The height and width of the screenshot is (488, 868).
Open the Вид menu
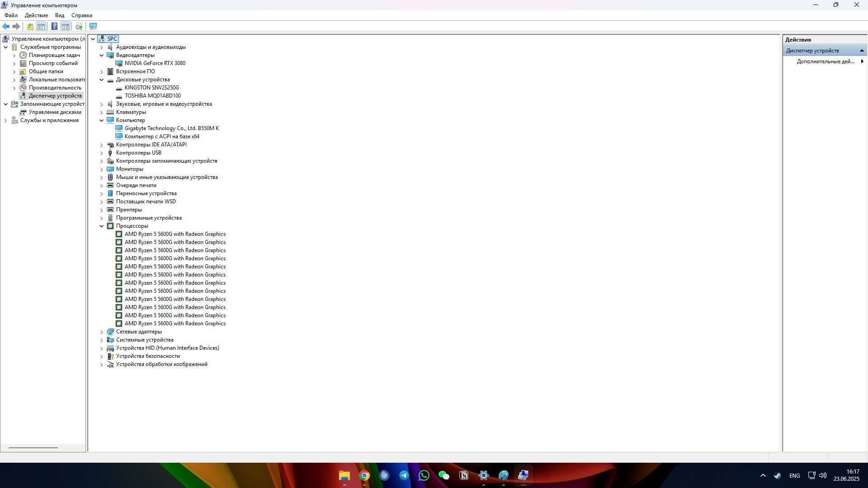click(x=60, y=15)
